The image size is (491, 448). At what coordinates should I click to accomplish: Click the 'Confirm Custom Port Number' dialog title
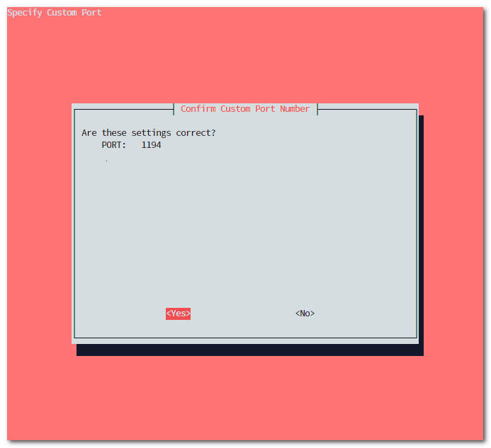coord(245,109)
